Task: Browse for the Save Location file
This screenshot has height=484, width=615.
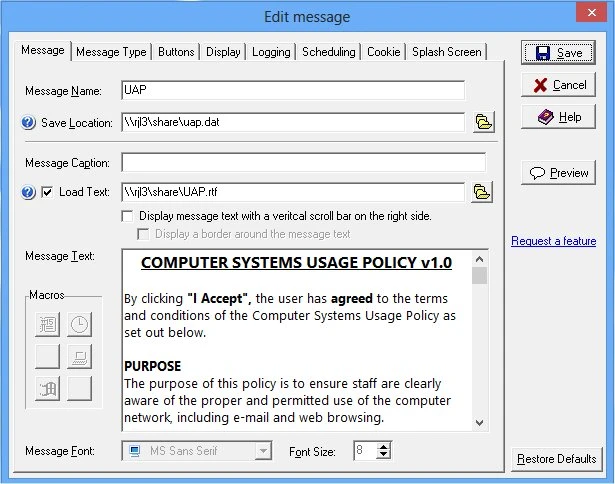Action: pyautogui.click(x=483, y=122)
